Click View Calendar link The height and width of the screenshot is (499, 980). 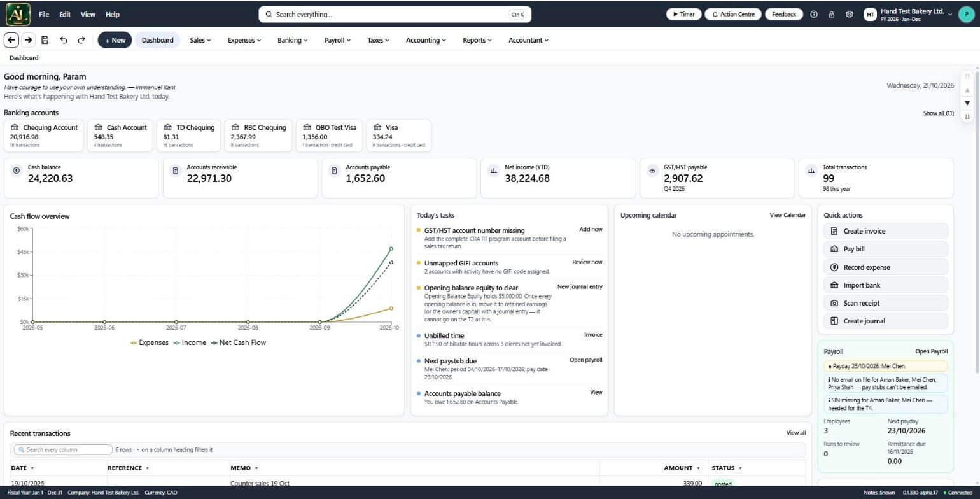tap(787, 215)
